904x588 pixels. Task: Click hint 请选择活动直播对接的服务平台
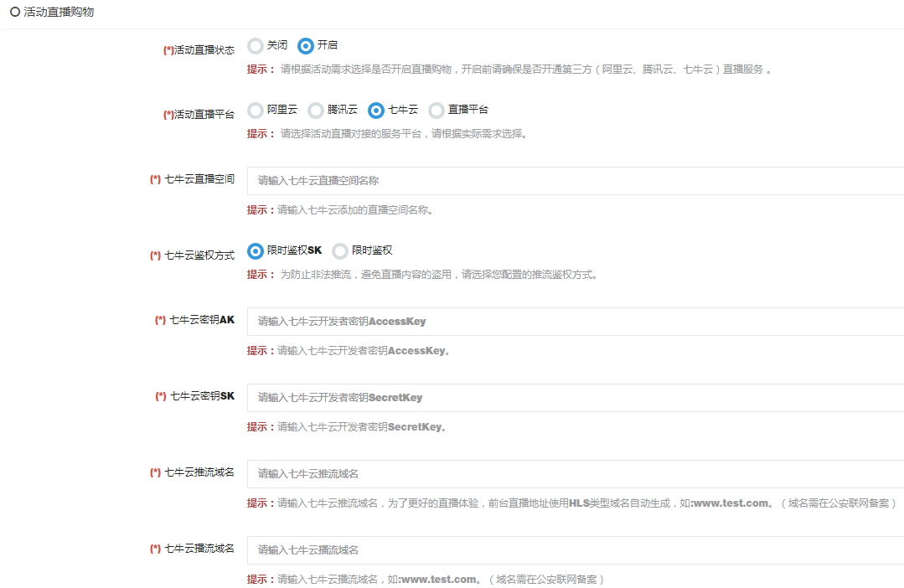387,134
